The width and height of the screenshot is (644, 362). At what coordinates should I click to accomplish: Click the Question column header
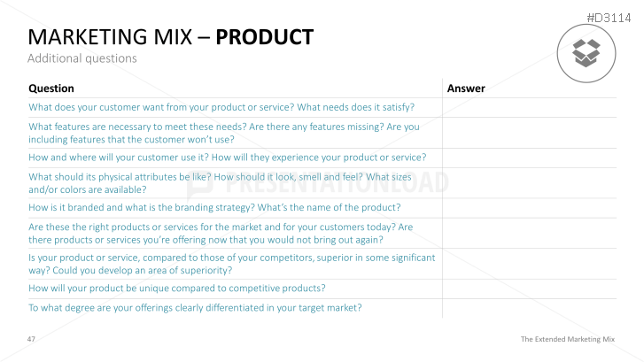click(51, 89)
